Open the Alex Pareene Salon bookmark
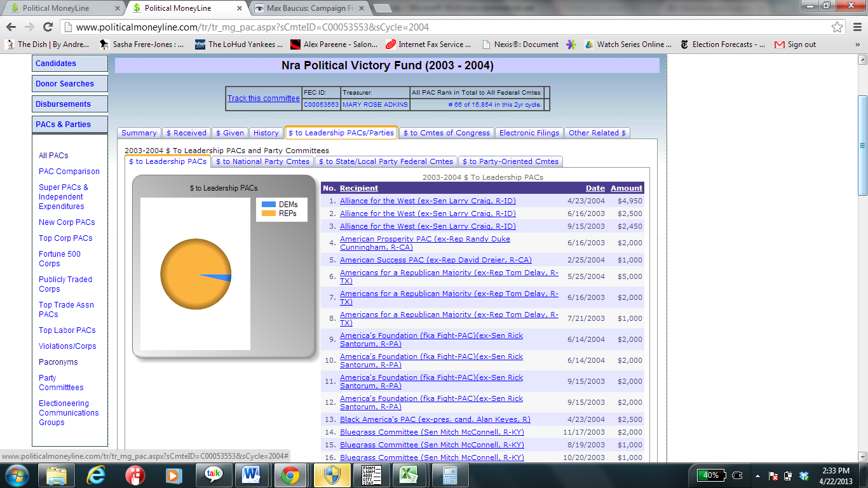The height and width of the screenshot is (488, 868). [334, 44]
